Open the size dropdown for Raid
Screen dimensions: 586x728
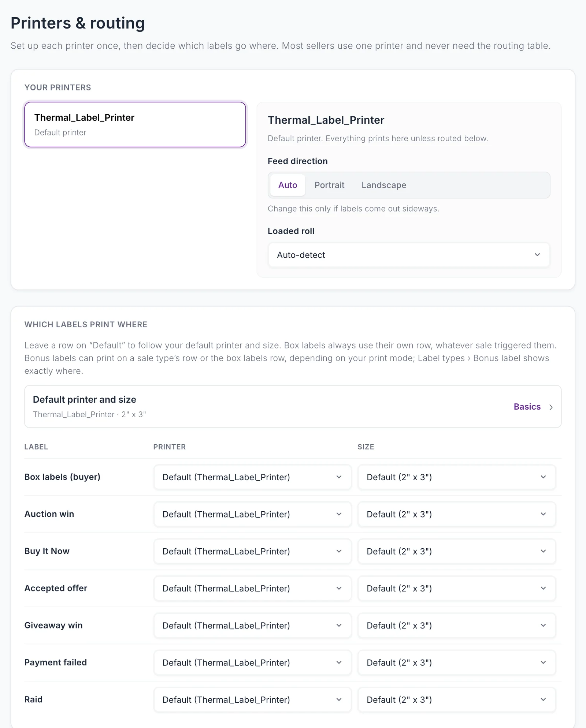(x=457, y=700)
